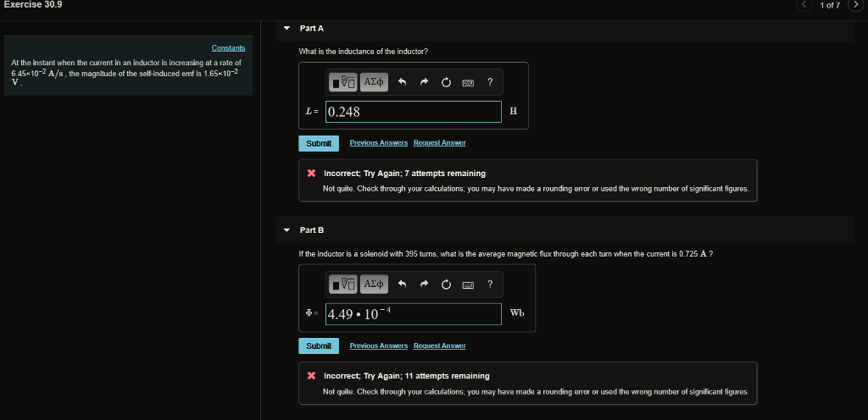
Task: Request Answer for Part B
Action: [x=440, y=345]
